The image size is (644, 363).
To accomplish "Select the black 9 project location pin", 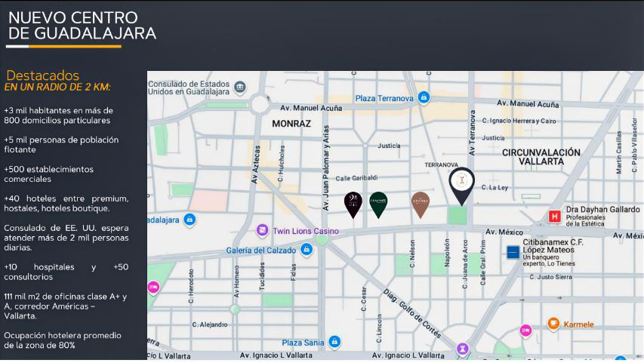I will (353, 205).
